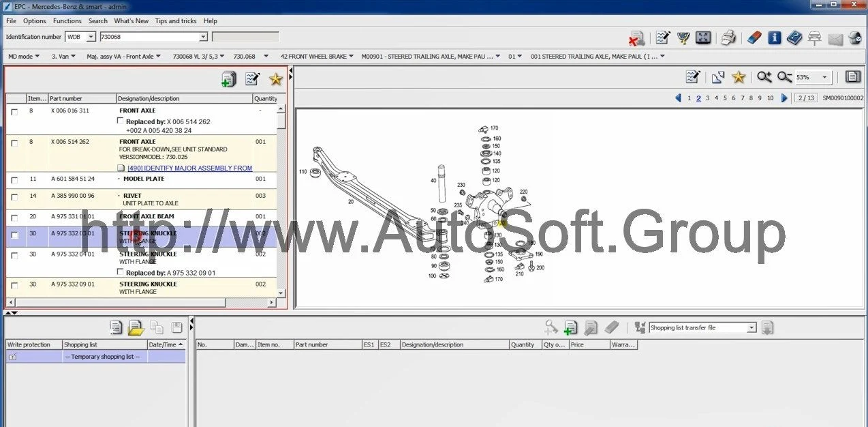Expand the '42 FRONT WHEEL BRAKE' breadcrumb dropdown

tap(353, 57)
